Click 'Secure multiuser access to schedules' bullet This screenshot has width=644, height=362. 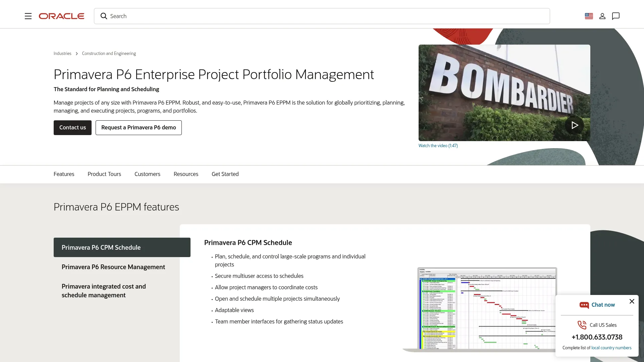pos(259,276)
